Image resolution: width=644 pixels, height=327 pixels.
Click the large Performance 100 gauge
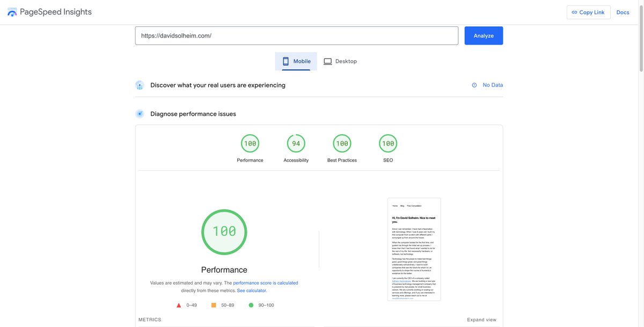[224, 232]
